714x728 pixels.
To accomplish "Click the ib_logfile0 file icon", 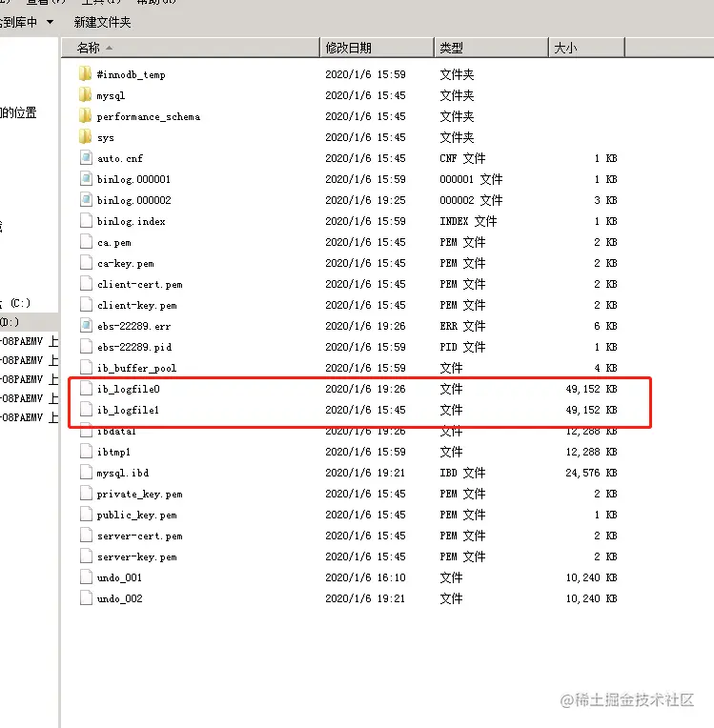I will point(86,389).
